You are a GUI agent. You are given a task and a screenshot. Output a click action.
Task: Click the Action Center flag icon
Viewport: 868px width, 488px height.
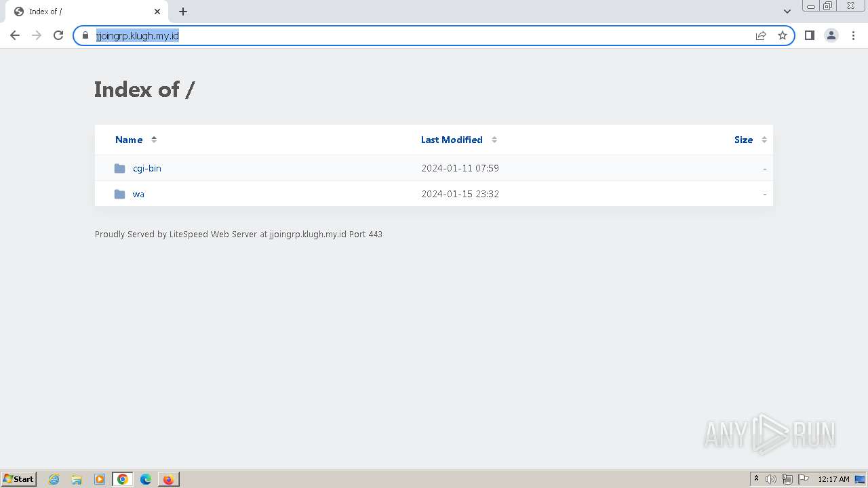(x=804, y=479)
